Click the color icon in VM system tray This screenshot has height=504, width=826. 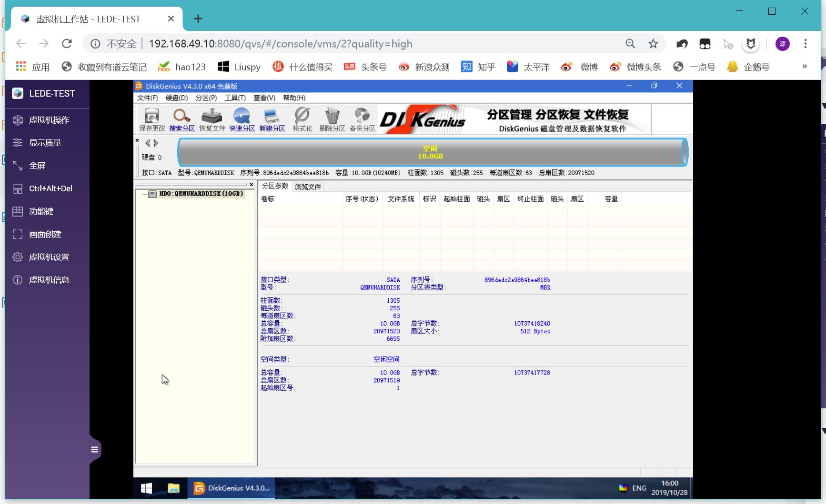point(623,488)
